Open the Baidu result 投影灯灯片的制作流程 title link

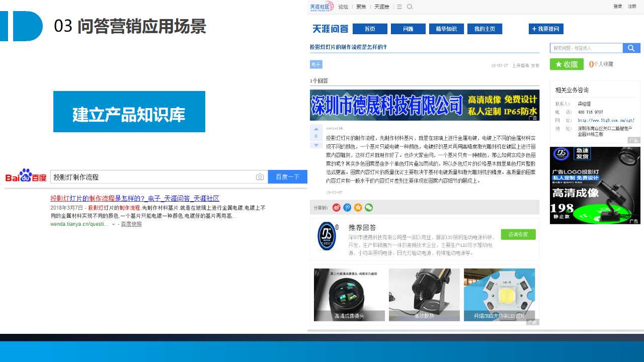[x=135, y=199]
